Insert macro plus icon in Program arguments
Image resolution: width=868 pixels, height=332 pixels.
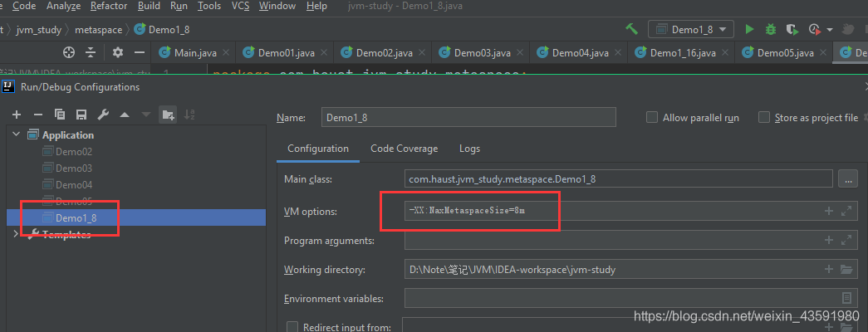pos(829,240)
